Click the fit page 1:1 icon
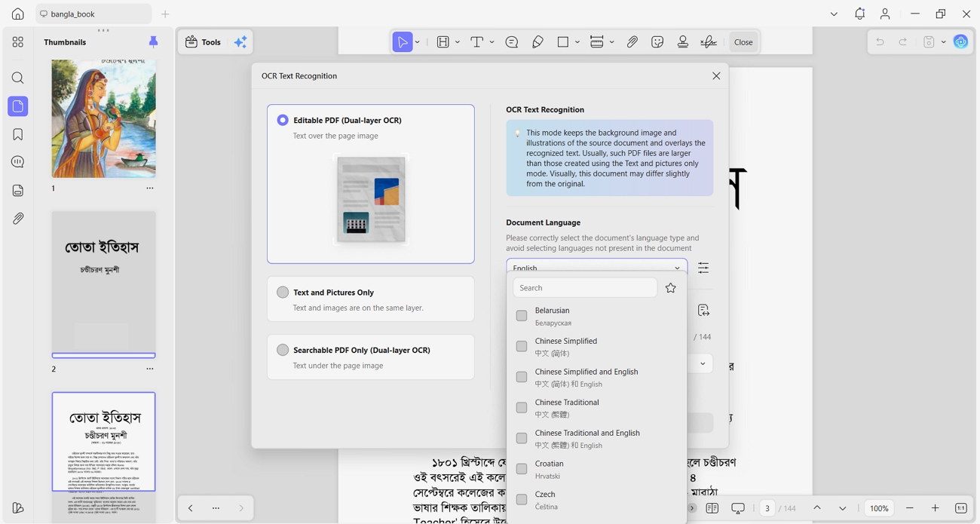Screen dimensions: 980x524 click(961, 508)
